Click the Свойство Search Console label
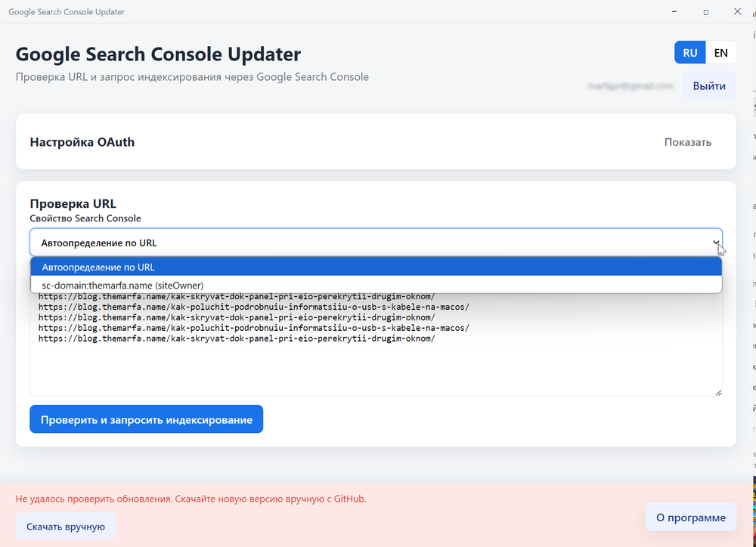Viewport: 756px width, 547px height. 85,218
